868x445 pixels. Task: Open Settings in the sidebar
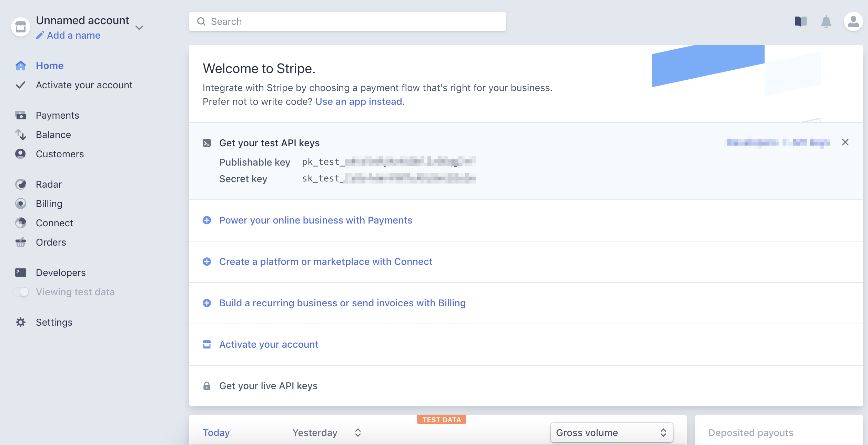coord(54,322)
